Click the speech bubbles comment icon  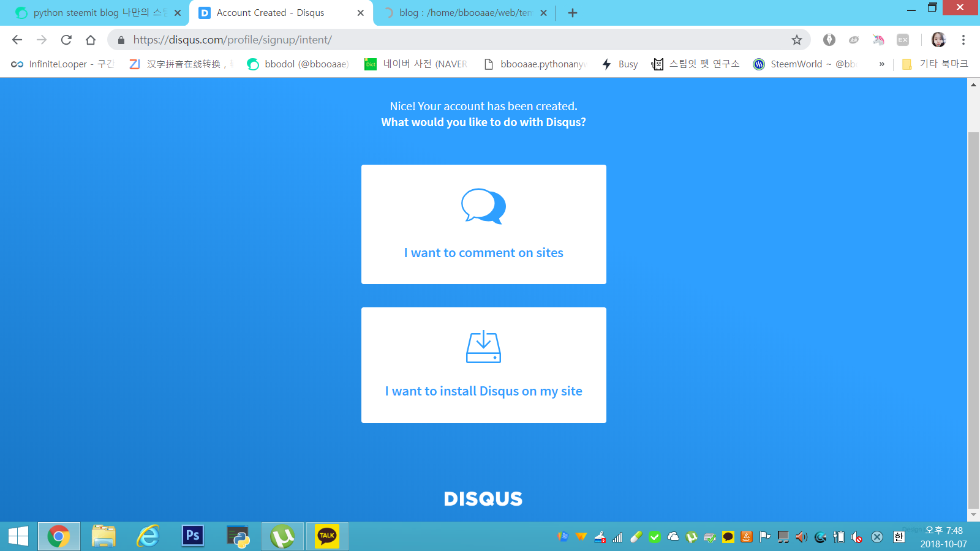tap(483, 206)
